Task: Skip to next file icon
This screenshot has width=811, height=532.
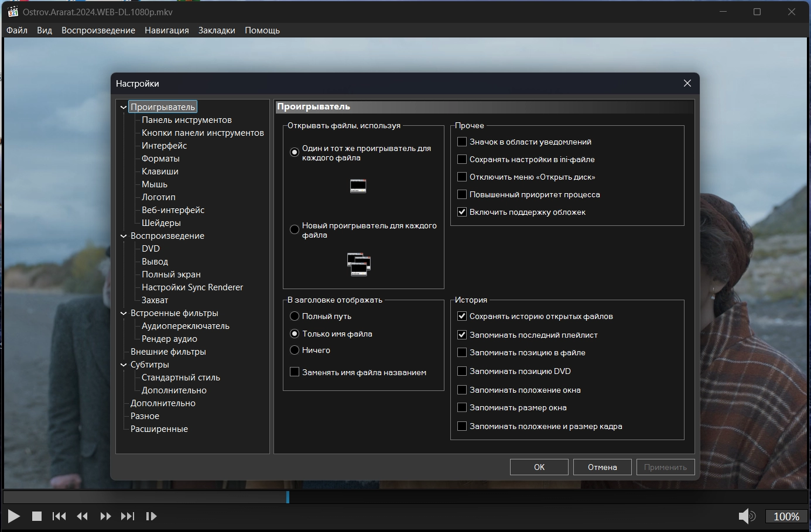Action: [x=128, y=516]
